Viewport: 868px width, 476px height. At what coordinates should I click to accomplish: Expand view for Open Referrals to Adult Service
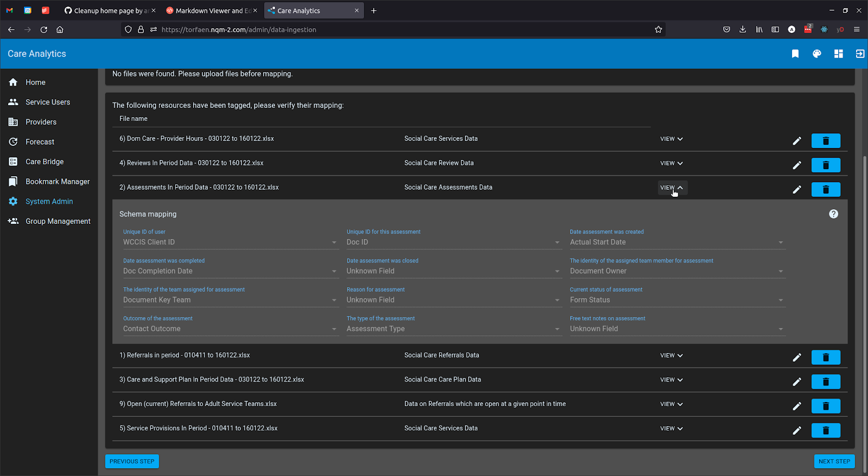pos(672,404)
